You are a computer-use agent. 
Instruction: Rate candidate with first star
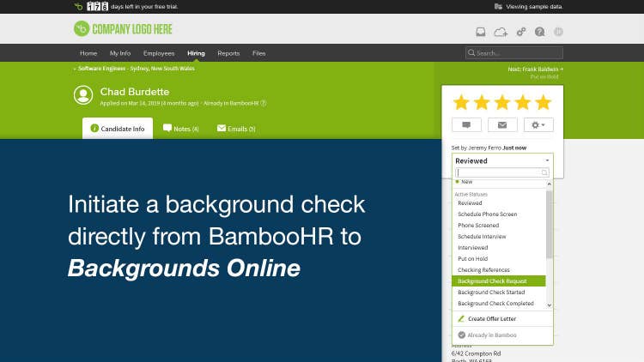coord(461,102)
